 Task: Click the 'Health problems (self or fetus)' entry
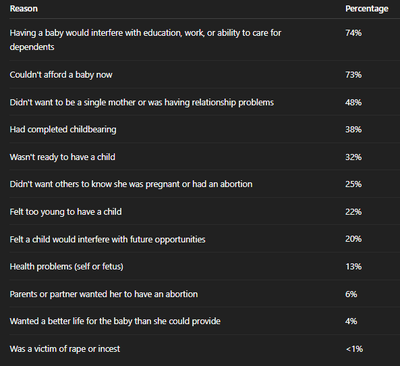pyautogui.click(x=66, y=267)
